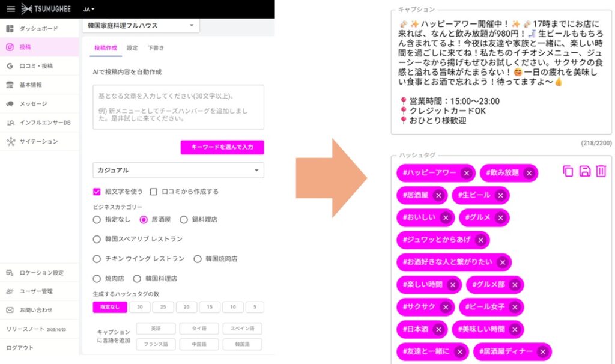
Task: Copy hashtags with the copy icon
Action: point(568,171)
